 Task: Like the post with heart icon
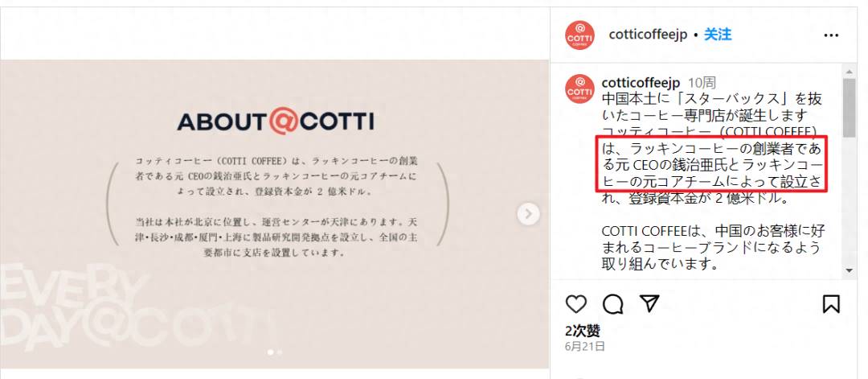click(x=576, y=303)
